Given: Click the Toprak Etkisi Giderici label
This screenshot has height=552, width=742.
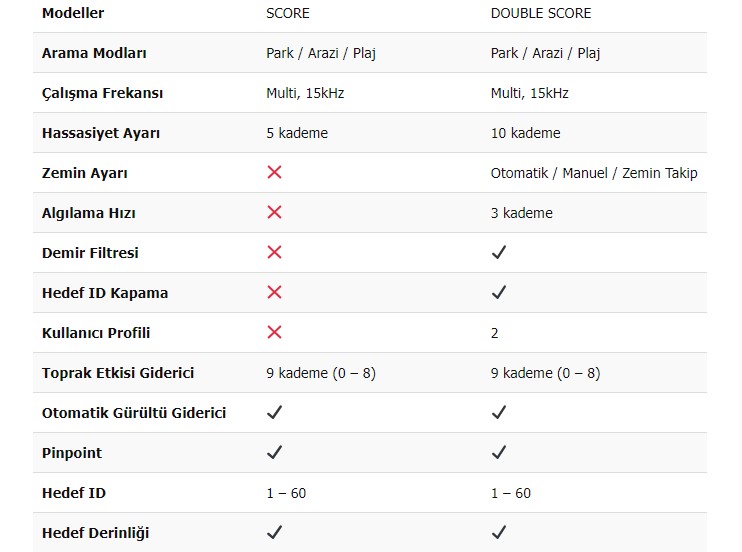Looking at the screenshot, I should pyautogui.click(x=118, y=373).
